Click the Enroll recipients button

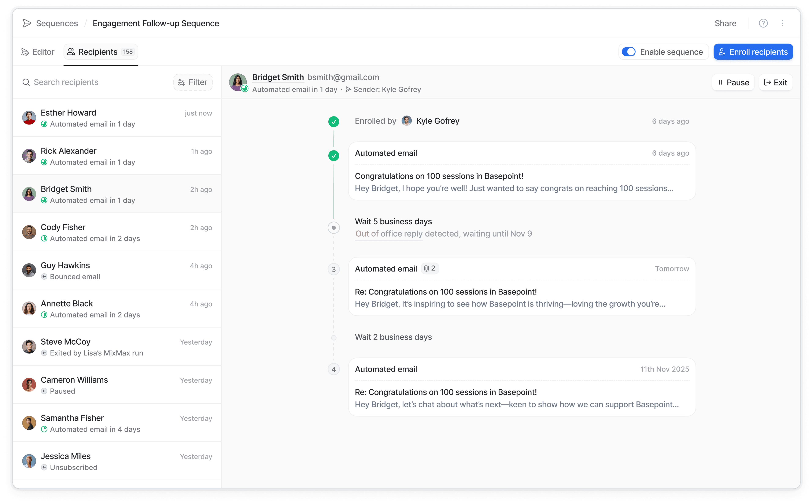point(753,52)
